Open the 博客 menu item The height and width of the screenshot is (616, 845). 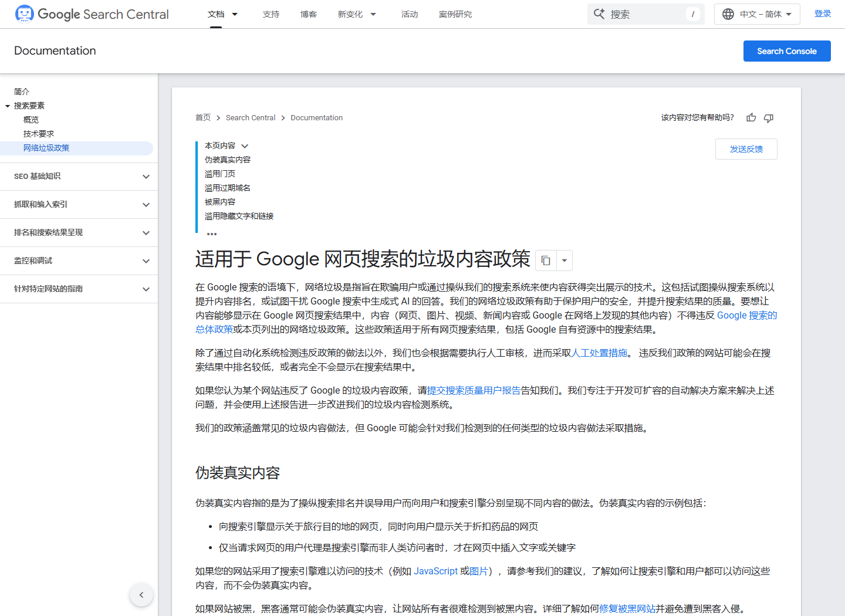309,14
